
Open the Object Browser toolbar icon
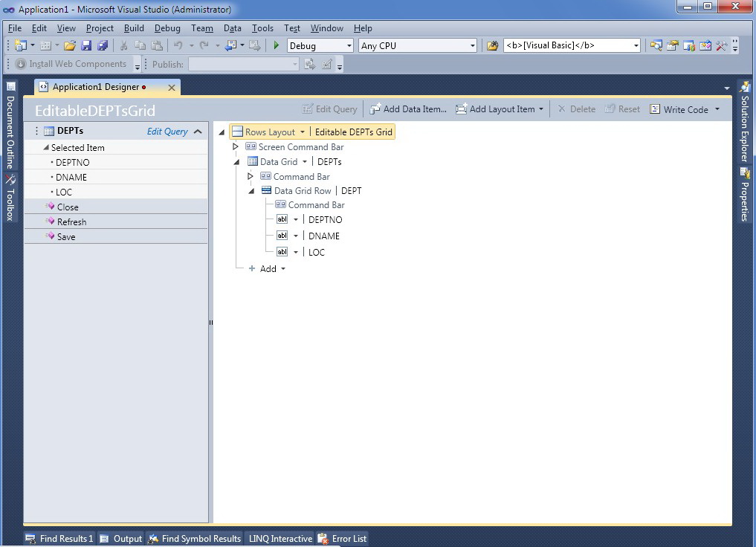[x=705, y=46]
